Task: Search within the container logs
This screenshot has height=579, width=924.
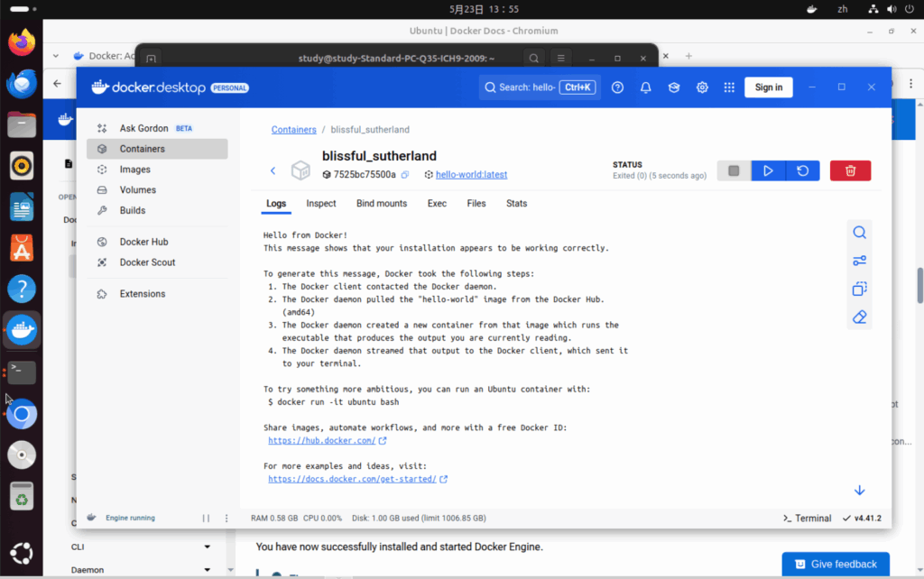Action: (x=860, y=233)
